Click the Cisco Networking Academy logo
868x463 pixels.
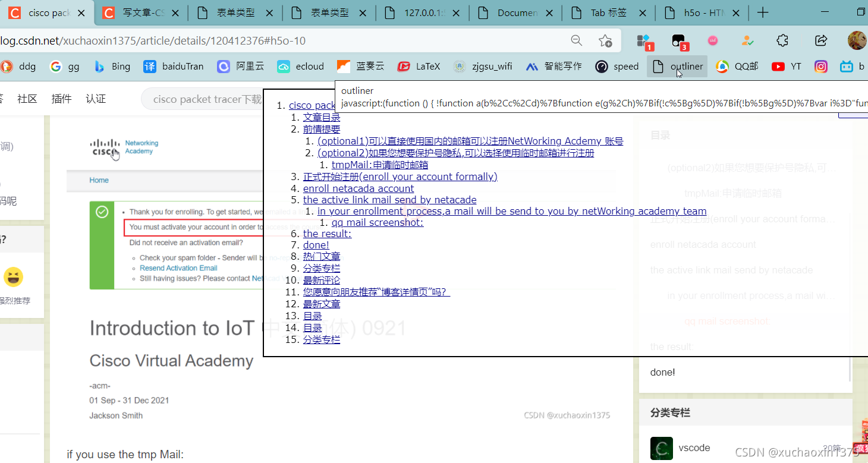124,147
